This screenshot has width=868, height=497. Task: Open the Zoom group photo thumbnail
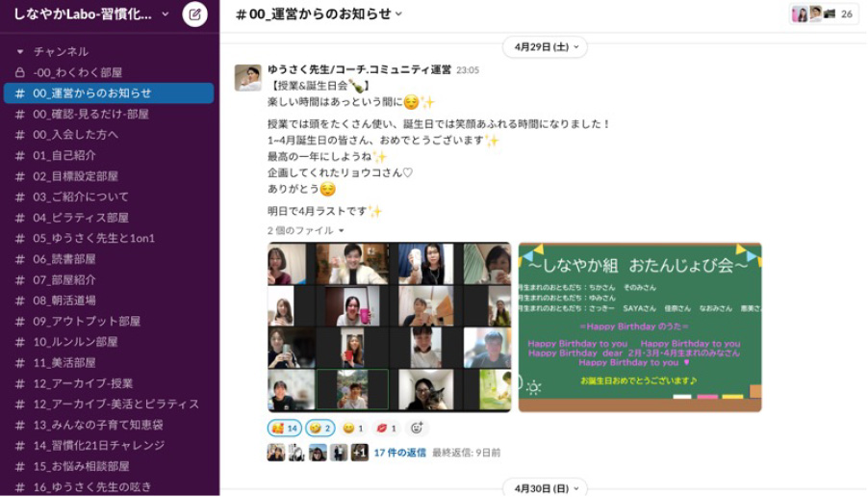[x=389, y=327]
